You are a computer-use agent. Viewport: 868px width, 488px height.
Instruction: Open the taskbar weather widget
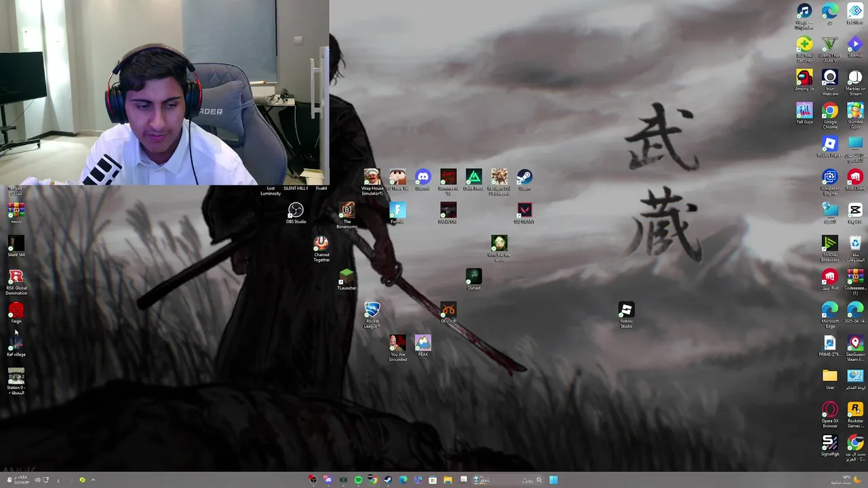point(848,480)
